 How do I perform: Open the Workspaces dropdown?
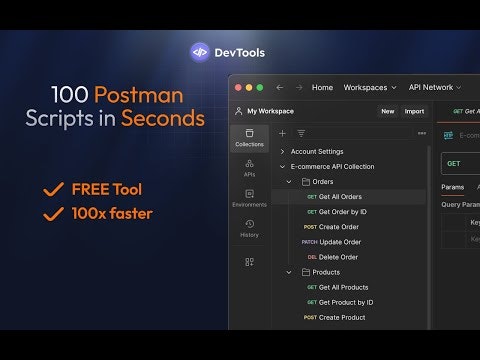[x=370, y=87]
